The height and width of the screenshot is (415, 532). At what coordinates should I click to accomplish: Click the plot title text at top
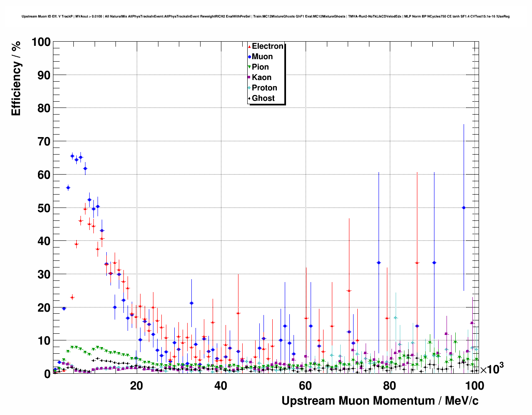tap(266, 16)
